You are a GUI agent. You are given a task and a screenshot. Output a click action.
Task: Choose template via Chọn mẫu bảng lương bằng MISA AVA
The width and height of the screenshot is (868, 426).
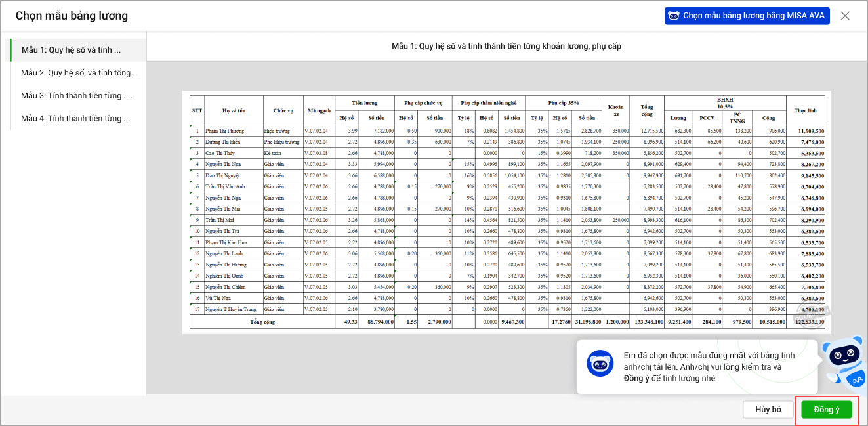[x=747, y=16]
